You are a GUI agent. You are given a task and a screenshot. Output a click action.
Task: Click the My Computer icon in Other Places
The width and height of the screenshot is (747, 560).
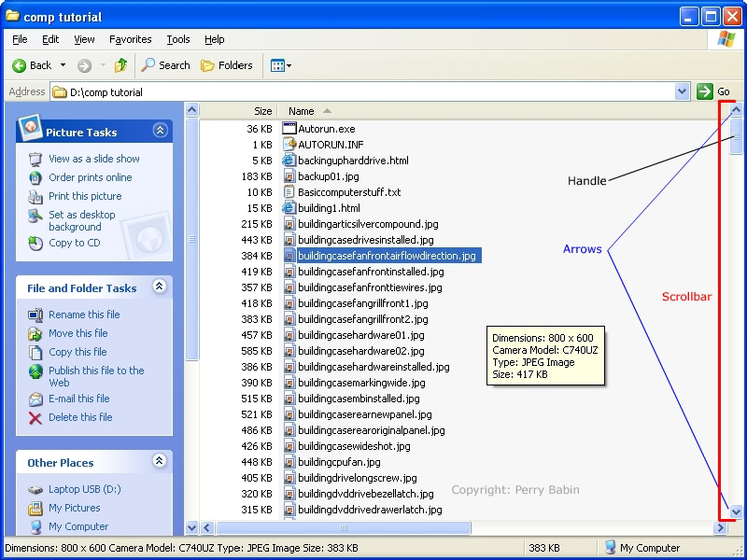point(35,526)
